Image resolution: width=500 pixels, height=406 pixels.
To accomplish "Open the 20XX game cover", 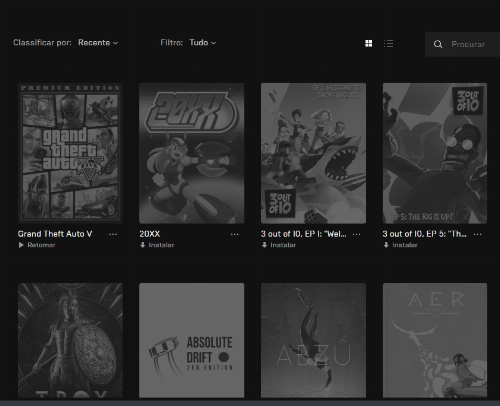I will 192,153.
